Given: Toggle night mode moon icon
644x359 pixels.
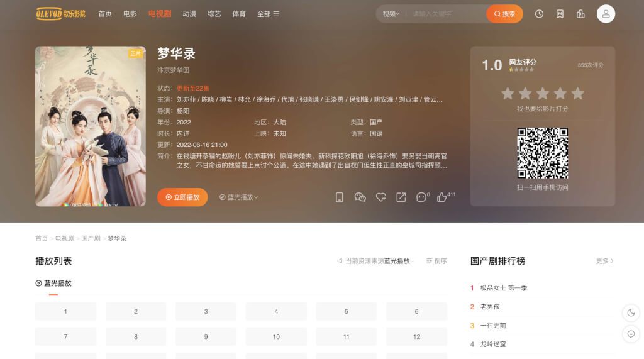Looking at the screenshot, I should pos(631,313).
